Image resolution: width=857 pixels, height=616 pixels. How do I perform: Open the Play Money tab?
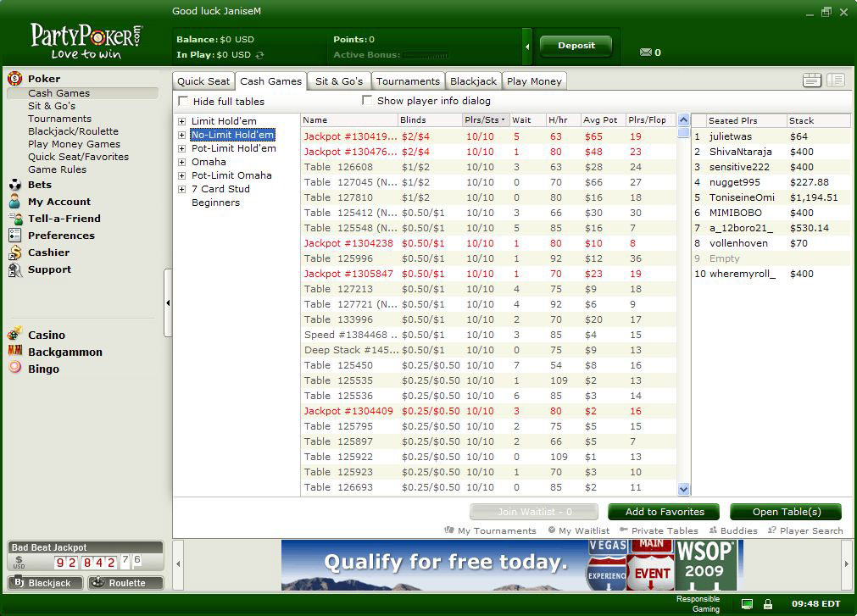(x=534, y=80)
